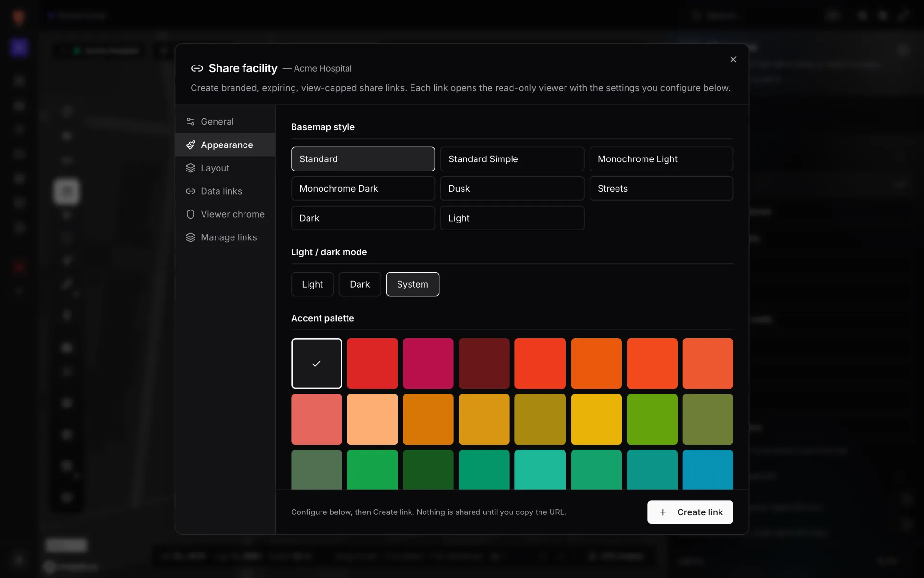Choose the Standard Simple basemap
This screenshot has width=924, height=578.
click(x=512, y=159)
